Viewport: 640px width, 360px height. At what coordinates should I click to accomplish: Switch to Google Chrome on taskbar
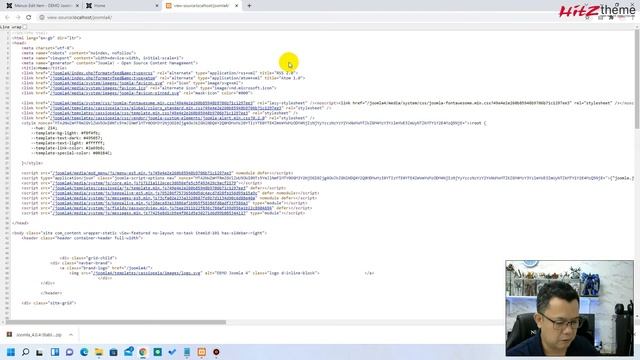point(143,352)
